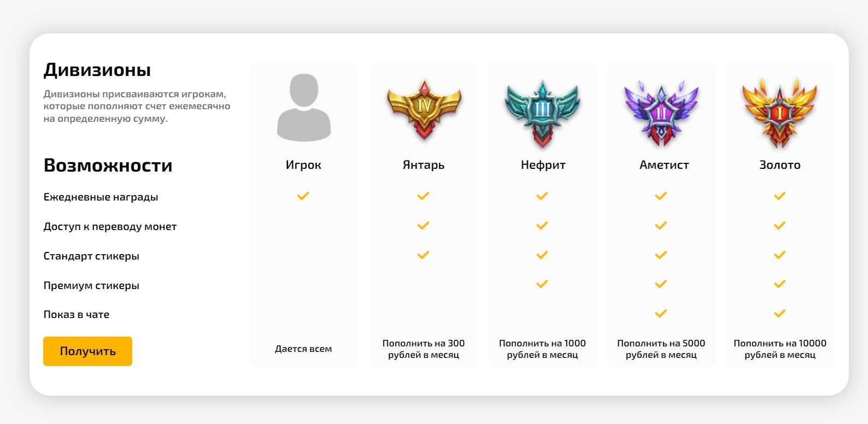Select the Янтарь division IV badge

[x=424, y=111]
